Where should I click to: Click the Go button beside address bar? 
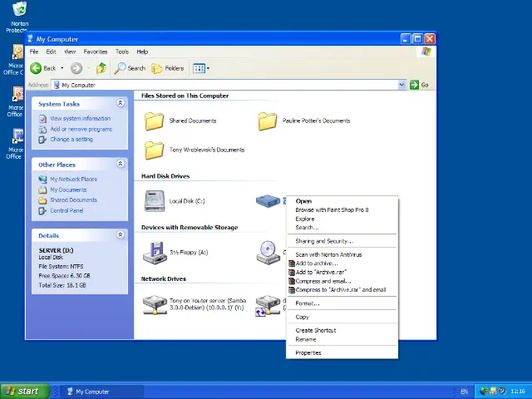420,85
